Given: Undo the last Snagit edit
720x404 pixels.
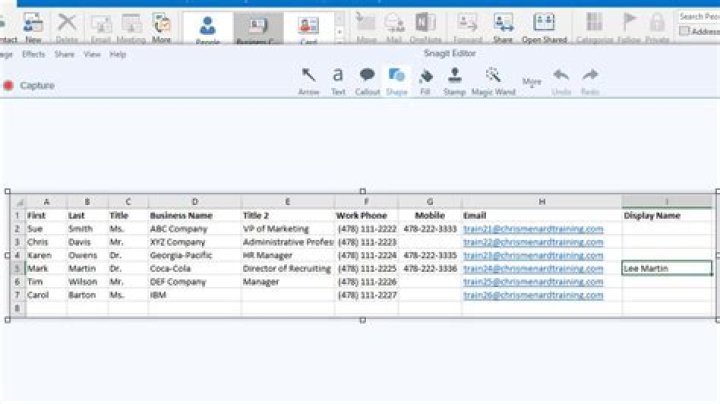Looking at the screenshot, I should [561, 81].
